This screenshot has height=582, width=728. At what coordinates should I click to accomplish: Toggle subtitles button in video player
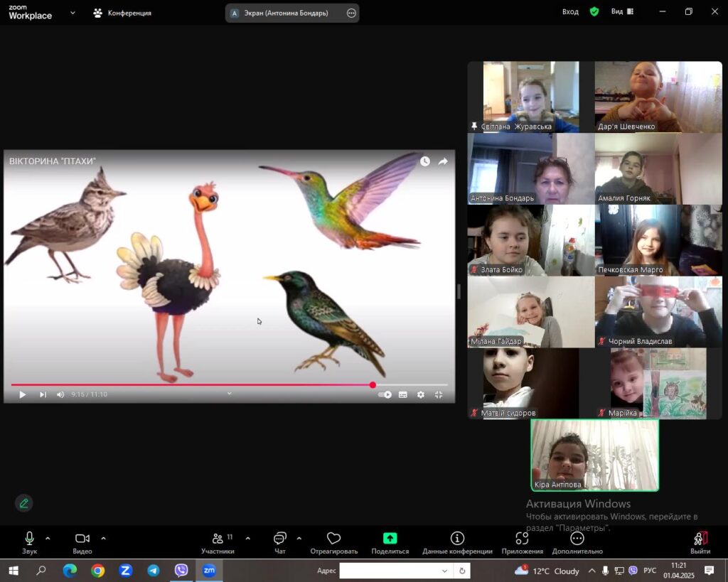403,394
